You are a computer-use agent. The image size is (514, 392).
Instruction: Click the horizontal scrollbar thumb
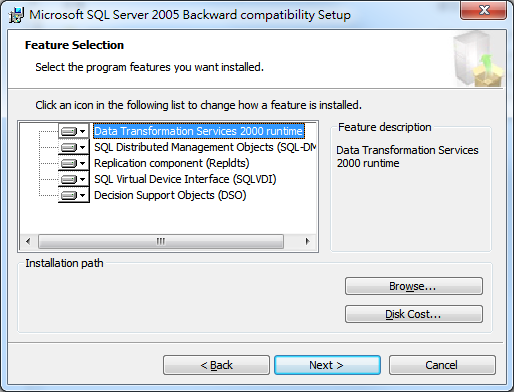pyautogui.click(x=161, y=241)
